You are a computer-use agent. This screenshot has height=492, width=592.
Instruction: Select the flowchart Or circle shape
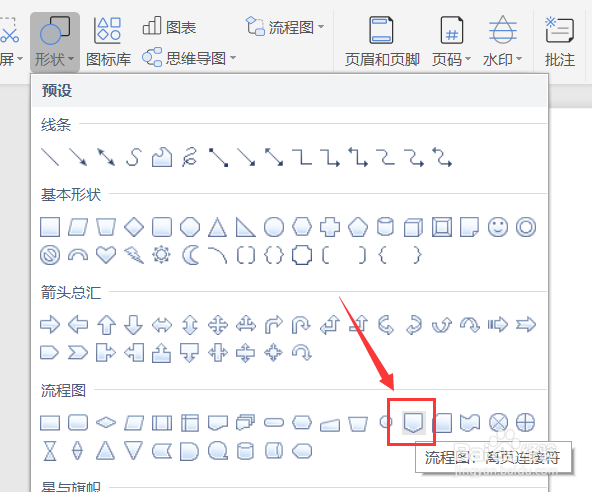pos(526,423)
